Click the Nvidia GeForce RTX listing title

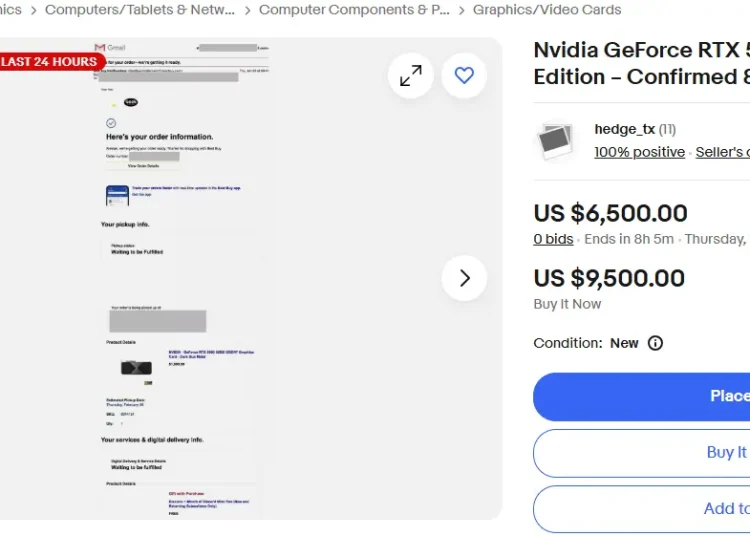point(641,63)
